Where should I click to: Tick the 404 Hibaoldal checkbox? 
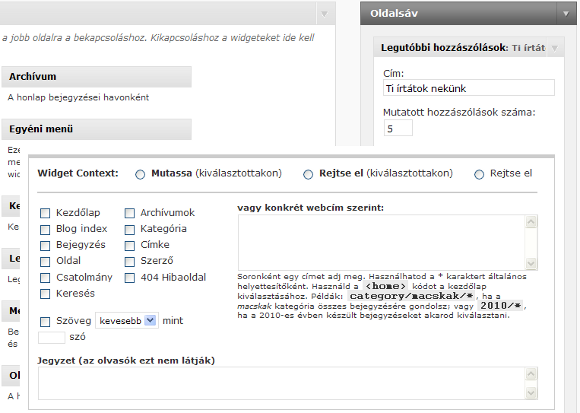coord(129,278)
